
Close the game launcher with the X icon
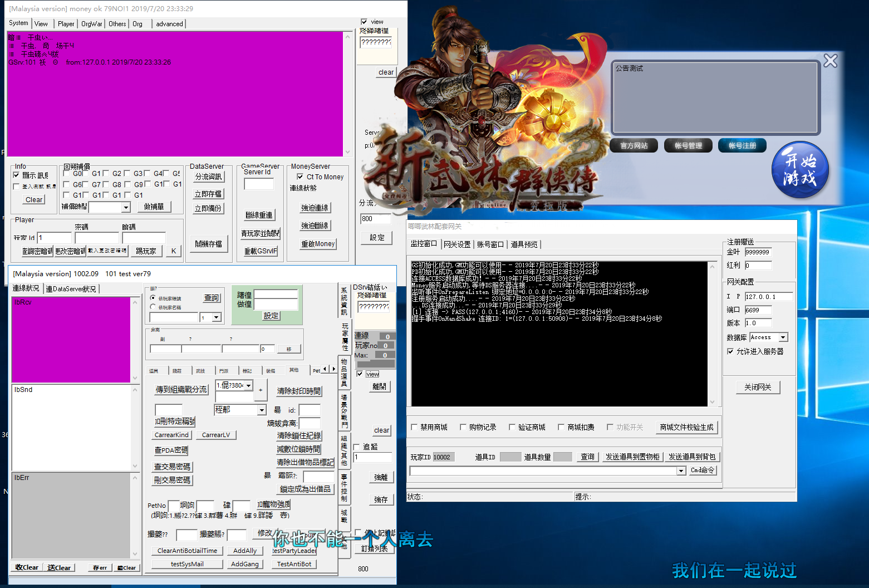pyautogui.click(x=830, y=61)
